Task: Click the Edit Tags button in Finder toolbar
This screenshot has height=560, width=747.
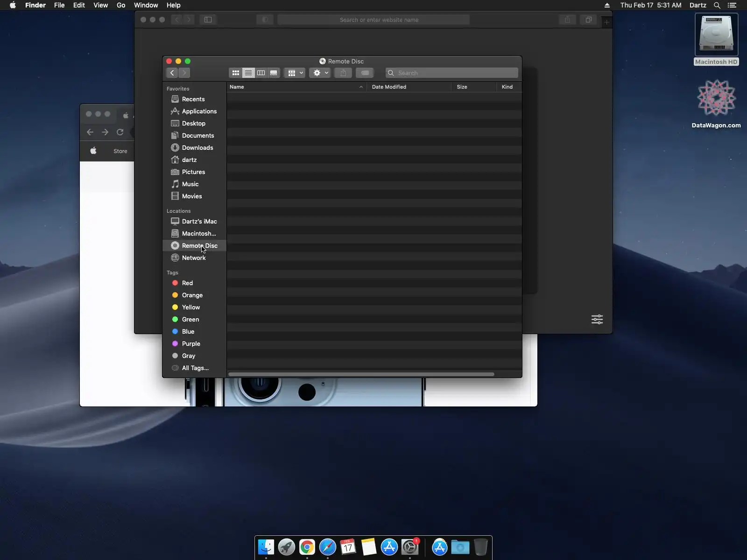Action: click(365, 73)
